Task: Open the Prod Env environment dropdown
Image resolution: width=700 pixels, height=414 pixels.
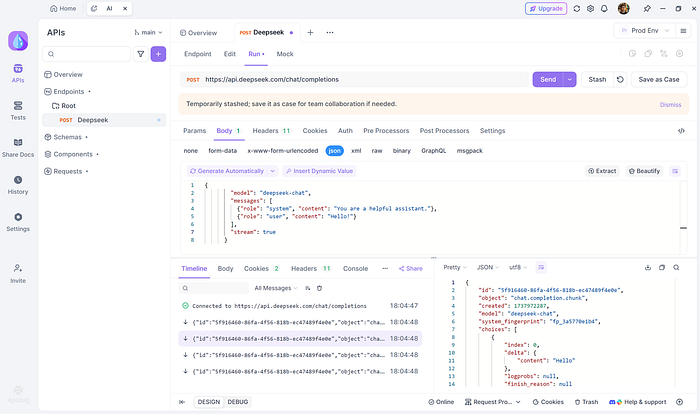Action: [643, 31]
